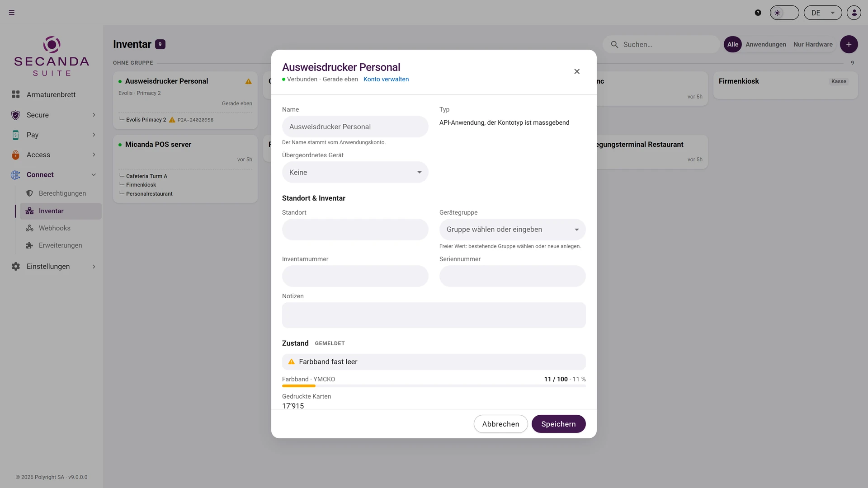The width and height of the screenshot is (868, 488).
Task: Click the search magnifier icon
Action: click(614, 44)
